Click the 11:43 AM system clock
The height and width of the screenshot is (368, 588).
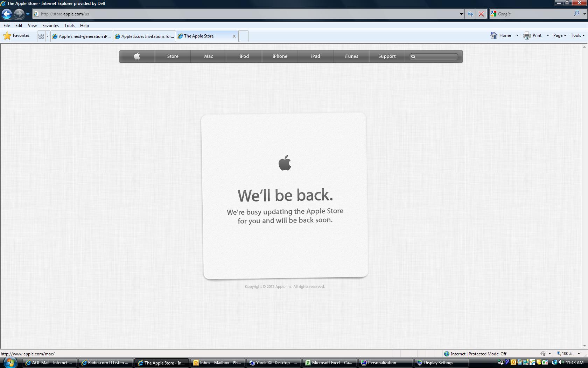point(575,363)
